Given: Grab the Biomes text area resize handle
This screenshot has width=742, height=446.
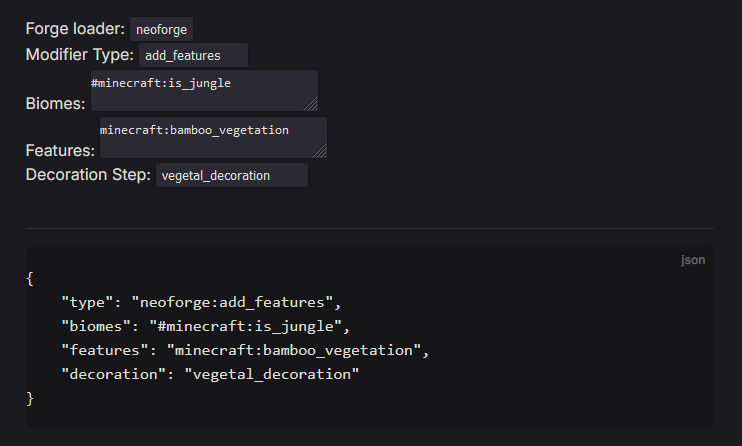Looking at the screenshot, I should (312, 105).
